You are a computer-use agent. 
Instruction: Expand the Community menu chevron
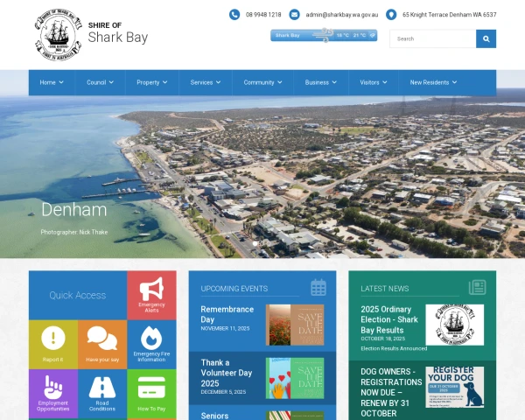(x=280, y=82)
